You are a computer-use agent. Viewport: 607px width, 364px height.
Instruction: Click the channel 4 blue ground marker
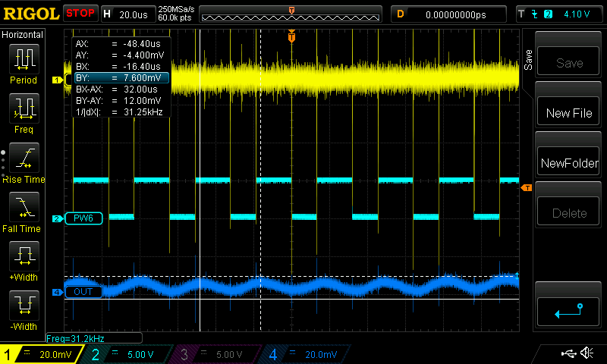click(58, 292)
